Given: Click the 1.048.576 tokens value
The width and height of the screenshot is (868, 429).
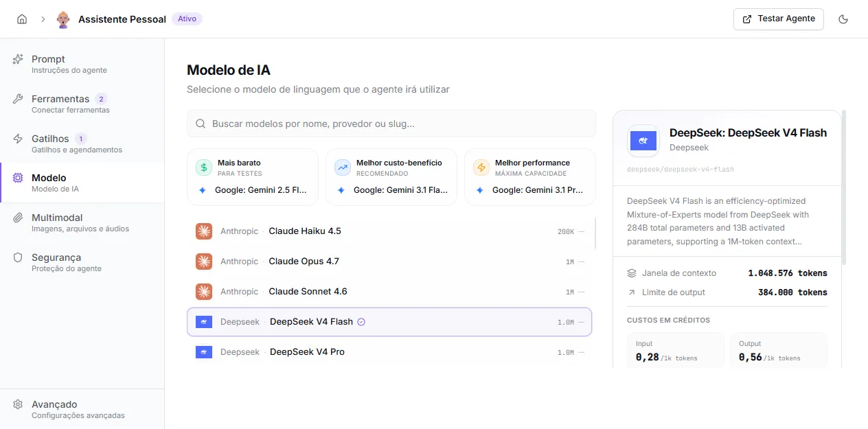Looking at the screenshot, I should click(788, 273).
